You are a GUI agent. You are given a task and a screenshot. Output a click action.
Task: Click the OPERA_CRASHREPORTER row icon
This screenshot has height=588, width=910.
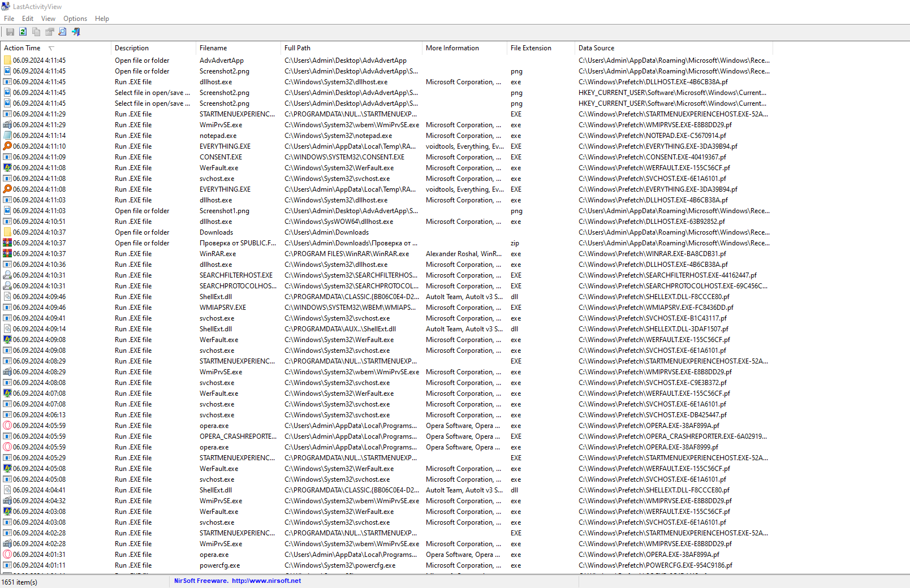[7, 436]
